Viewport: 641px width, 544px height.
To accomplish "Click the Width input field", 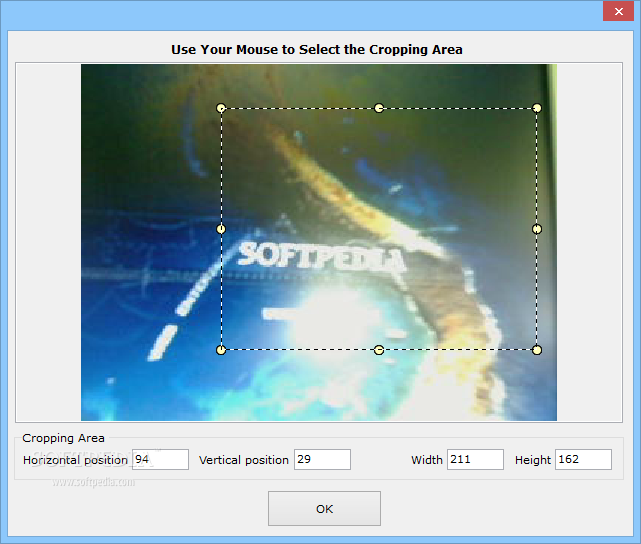I will [x=475, y=459].
